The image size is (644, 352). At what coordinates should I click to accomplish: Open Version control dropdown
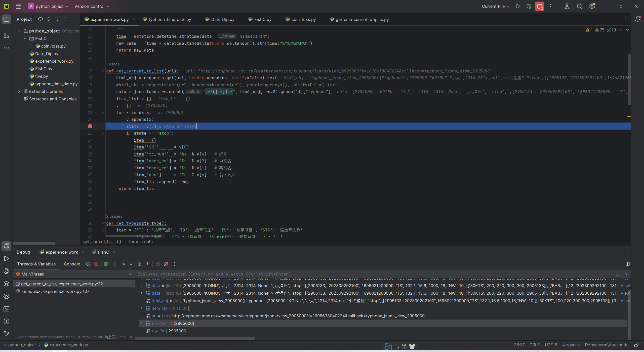[92, 6]
